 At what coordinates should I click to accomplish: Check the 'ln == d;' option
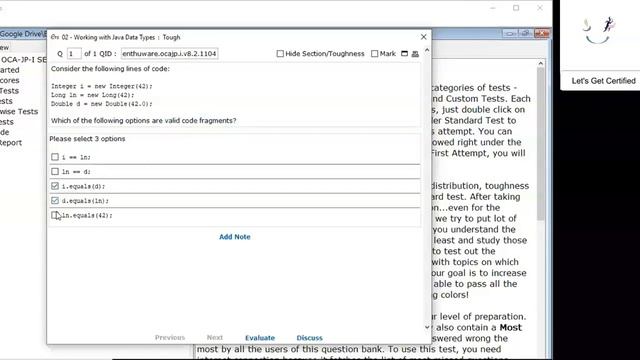[x=55, y=172]
